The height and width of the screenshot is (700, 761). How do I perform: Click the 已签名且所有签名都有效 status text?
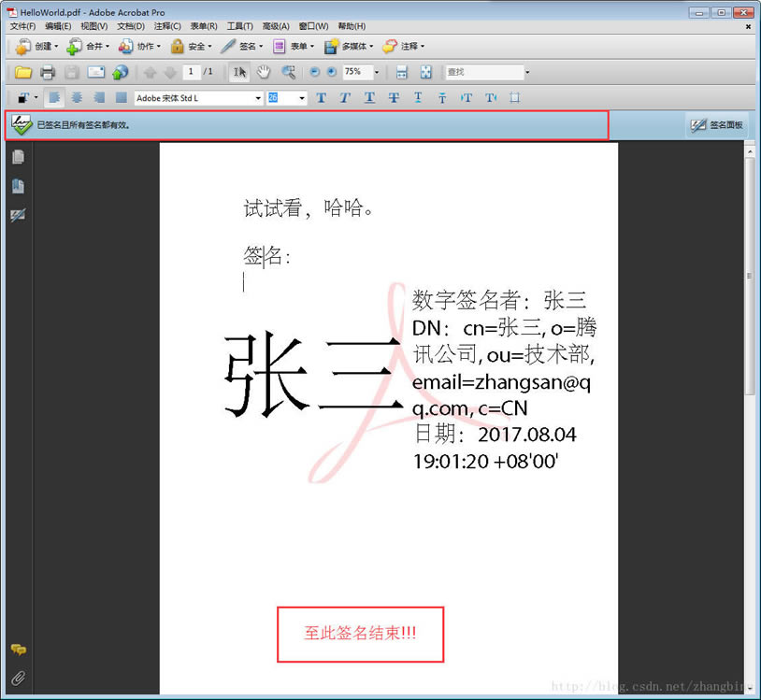tap(83, 125)
